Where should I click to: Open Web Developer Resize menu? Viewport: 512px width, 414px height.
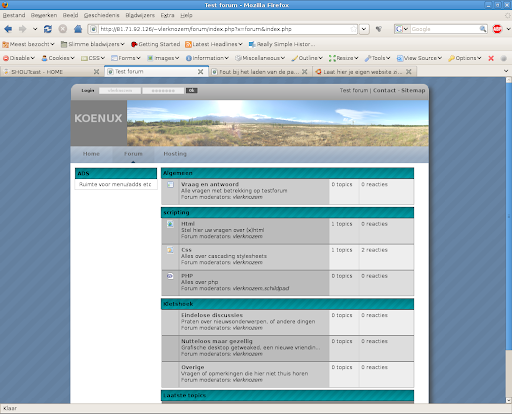[344, 58]
